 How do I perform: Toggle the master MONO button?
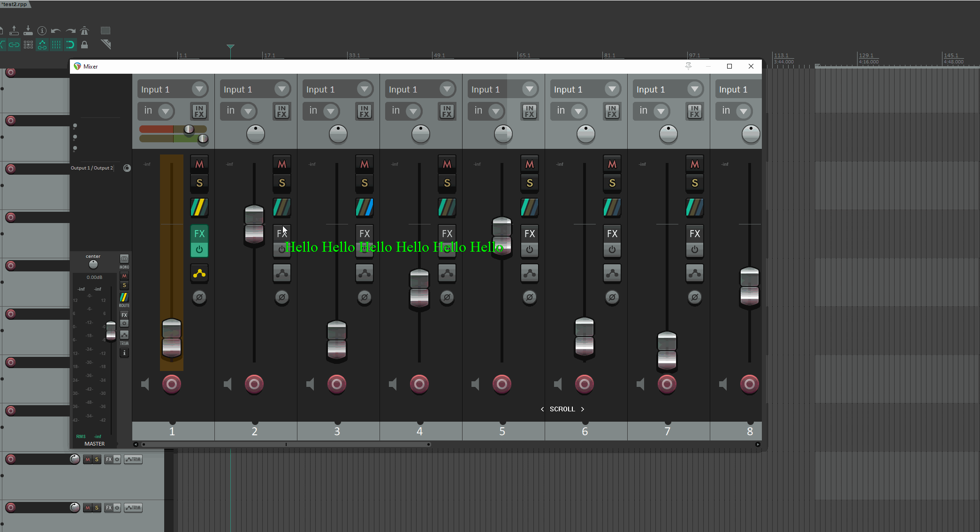coord(124,259)
